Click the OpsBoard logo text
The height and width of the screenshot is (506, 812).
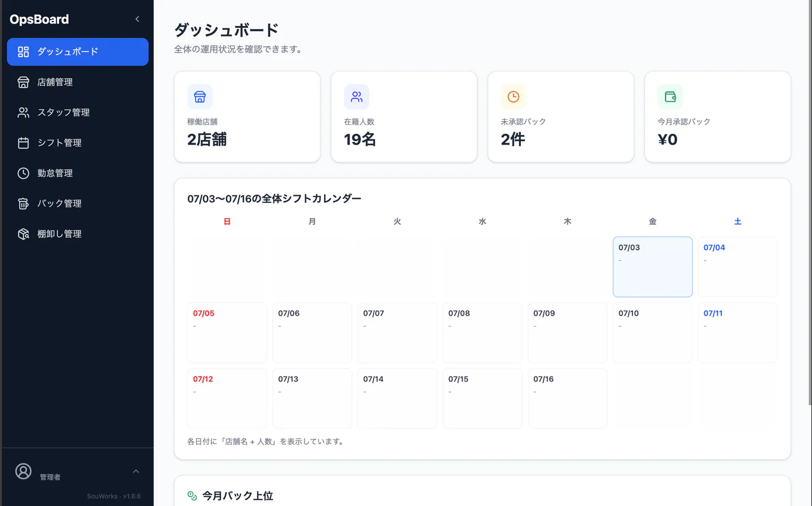click(39, 20)
